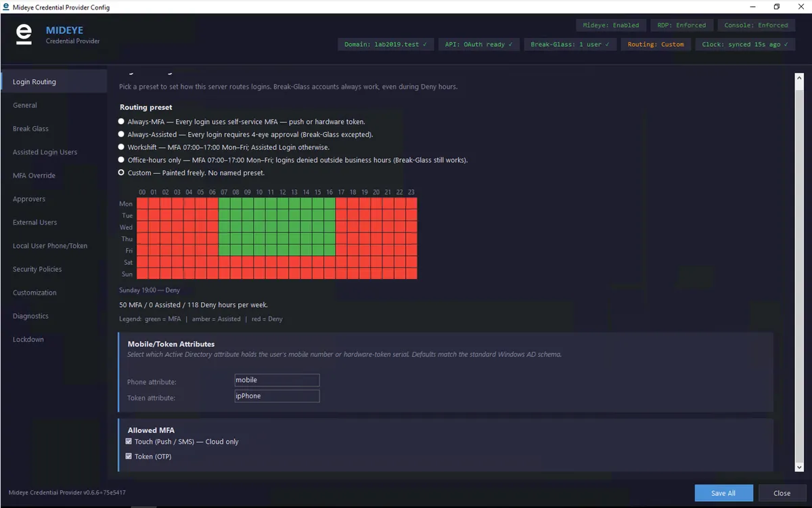Click the Tuesday 17 red schedule cell

click(x=341, y=215)
